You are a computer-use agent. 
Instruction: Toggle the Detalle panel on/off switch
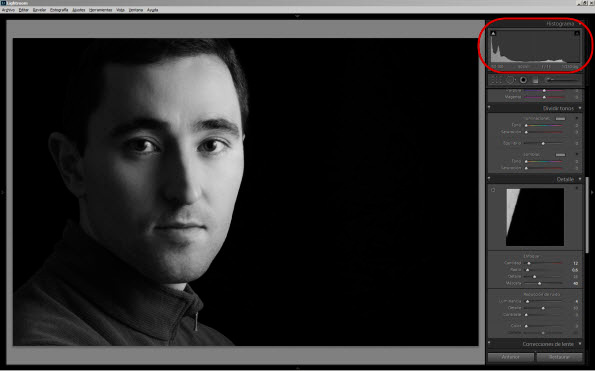pos(489,178)
